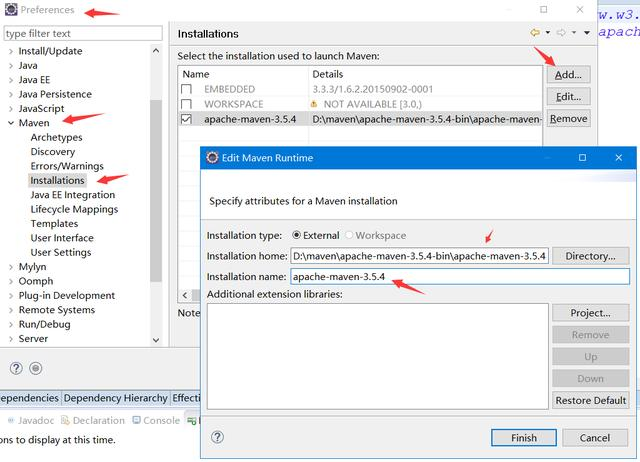Viewport: 640px width, 462px height.
Task: Click the Directory... button
Action: click(590, 256)
